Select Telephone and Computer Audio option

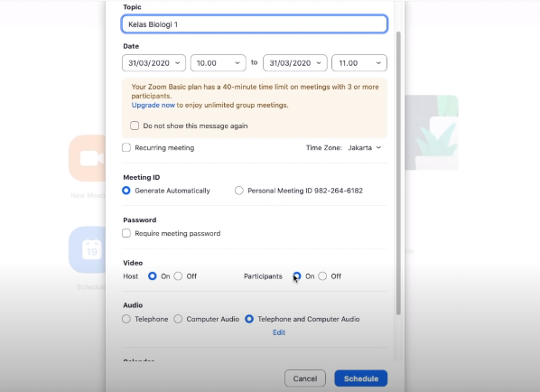[x=249, y=319]
